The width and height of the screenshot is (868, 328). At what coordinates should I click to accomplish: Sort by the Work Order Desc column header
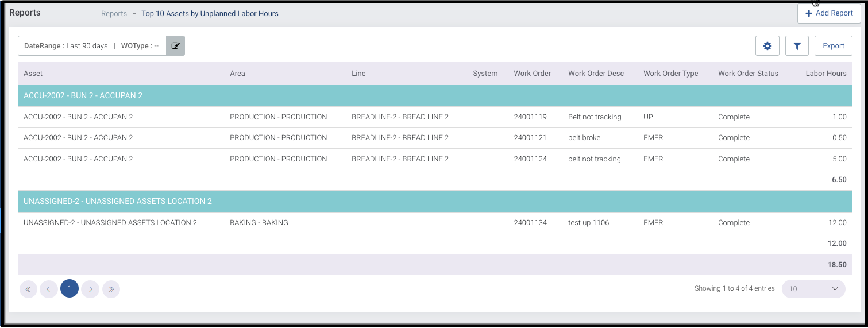pyautogui.click(x=596, y=74)
